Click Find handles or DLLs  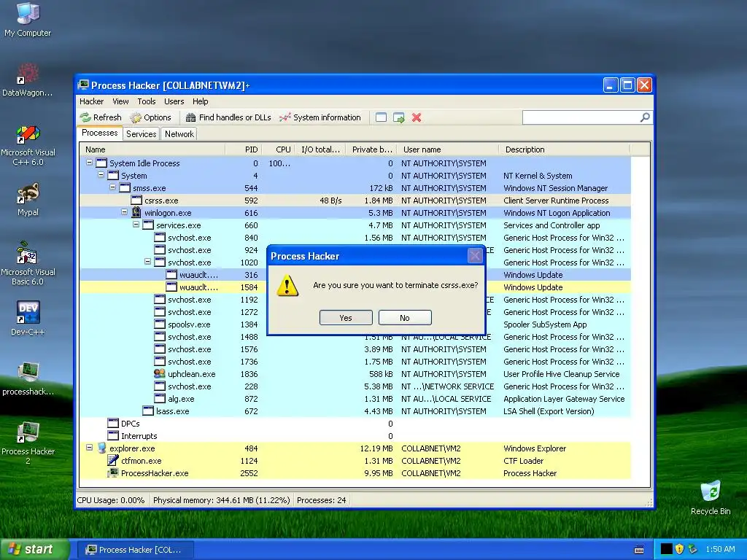pyautogui.click(x=228, y=117)
